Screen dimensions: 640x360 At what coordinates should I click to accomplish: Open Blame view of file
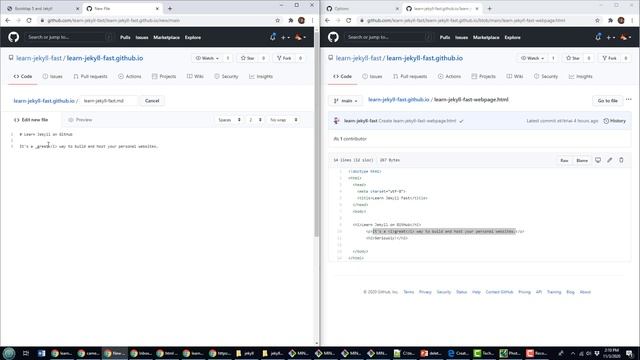582,160
